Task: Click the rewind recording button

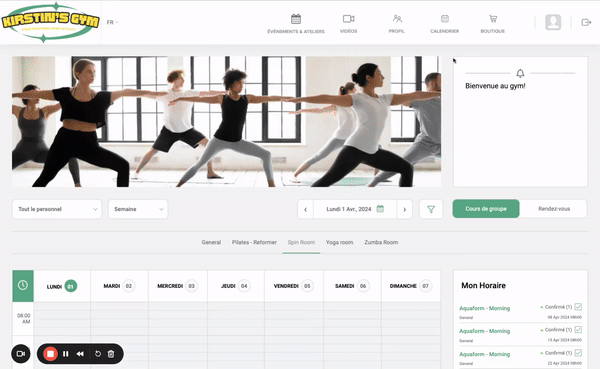Action: click(80, 354)
